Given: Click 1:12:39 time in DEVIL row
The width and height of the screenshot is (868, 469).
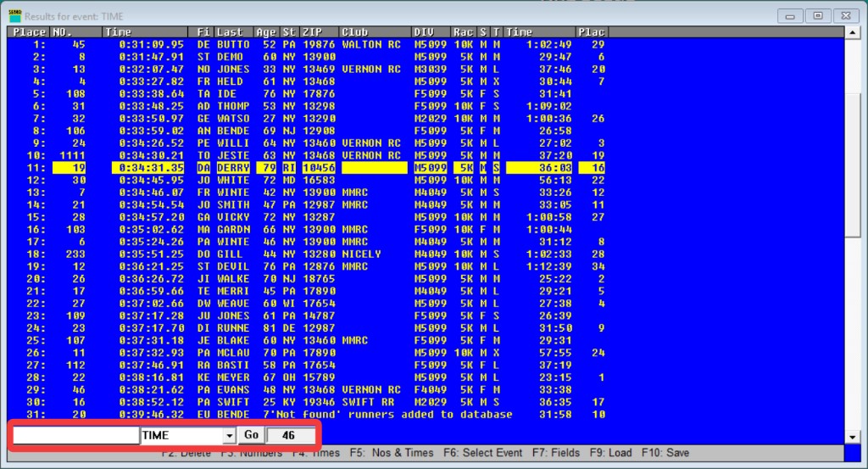Looking at the screenshot, I should pyautogui.click(x=548, y=266).
